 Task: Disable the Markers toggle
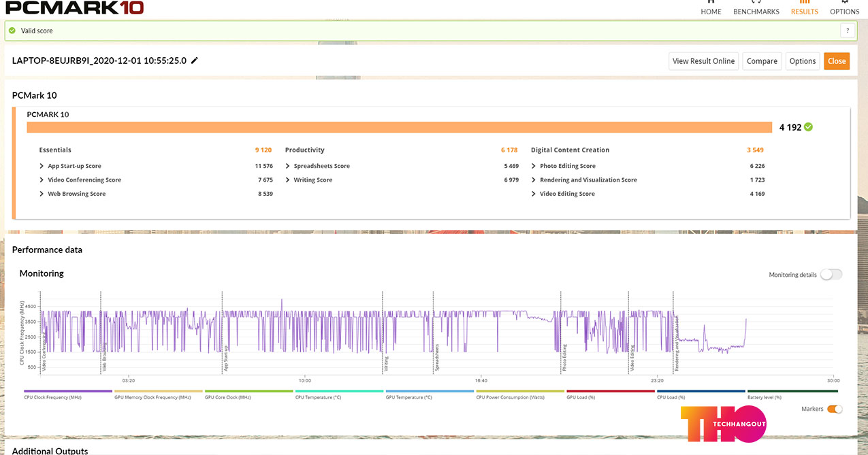click(x=835, y=409)
